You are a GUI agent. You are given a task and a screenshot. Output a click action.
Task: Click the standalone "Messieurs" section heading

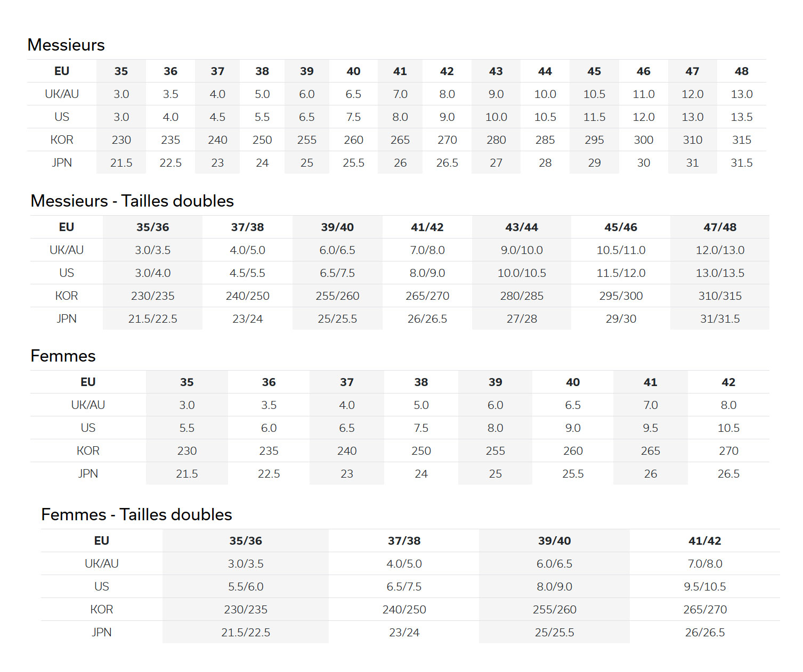(x=66, y=45)
